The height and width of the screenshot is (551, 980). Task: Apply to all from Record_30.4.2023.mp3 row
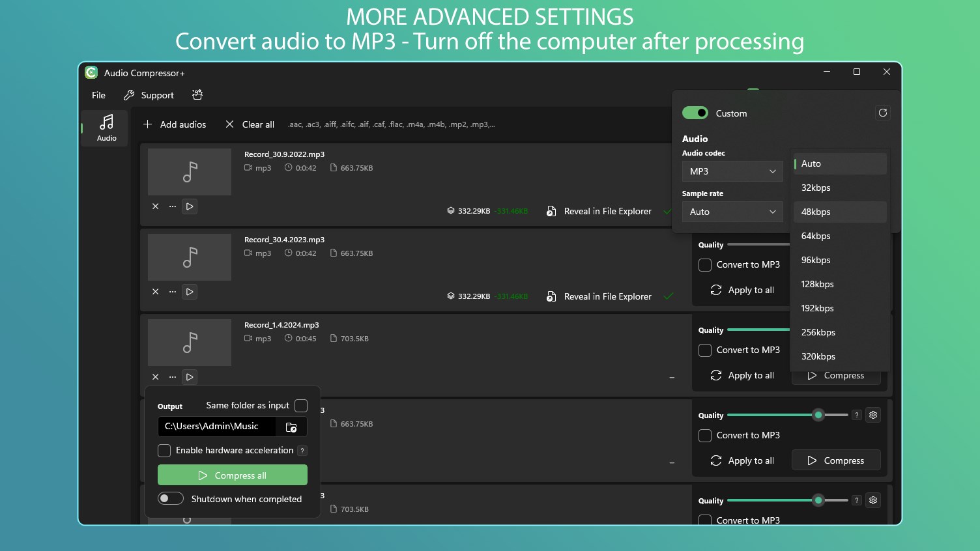click(x=742, y=290)
